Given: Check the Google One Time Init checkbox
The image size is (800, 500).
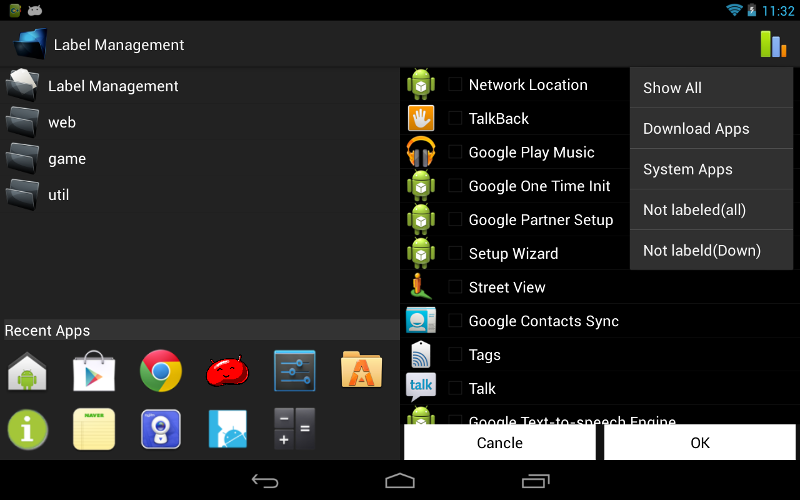Looking at the screenshot, I should click(455, 185).
